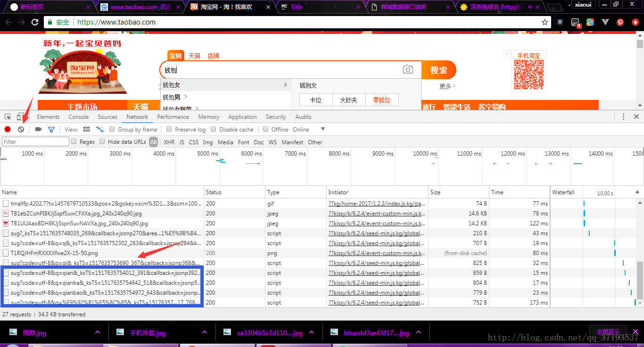The width and height of the screenshot is (644, 347).
Task: Close the DevTools panel
Action: [636, 116]
